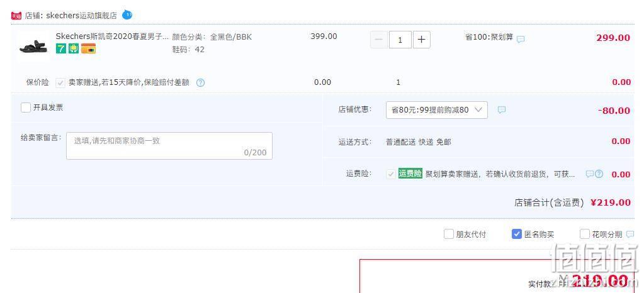This screenshot has width=644, height=293.
Task: Click the green 运费险 label tag
Action: [x=410, y=174]
